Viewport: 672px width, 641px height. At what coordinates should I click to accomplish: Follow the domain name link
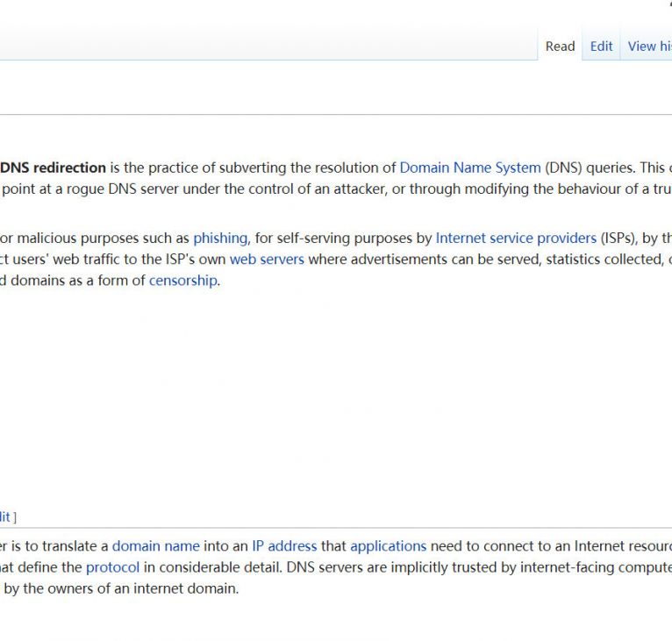[x=155, y=545]
